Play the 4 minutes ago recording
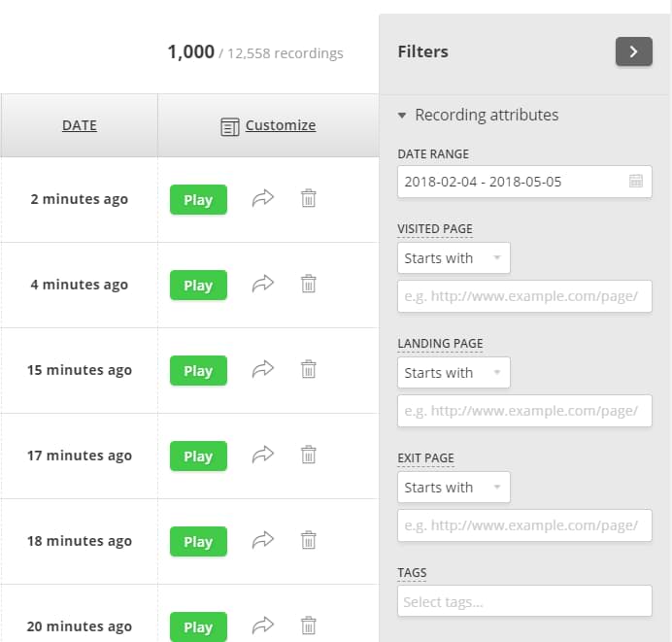 click(198, 285)
